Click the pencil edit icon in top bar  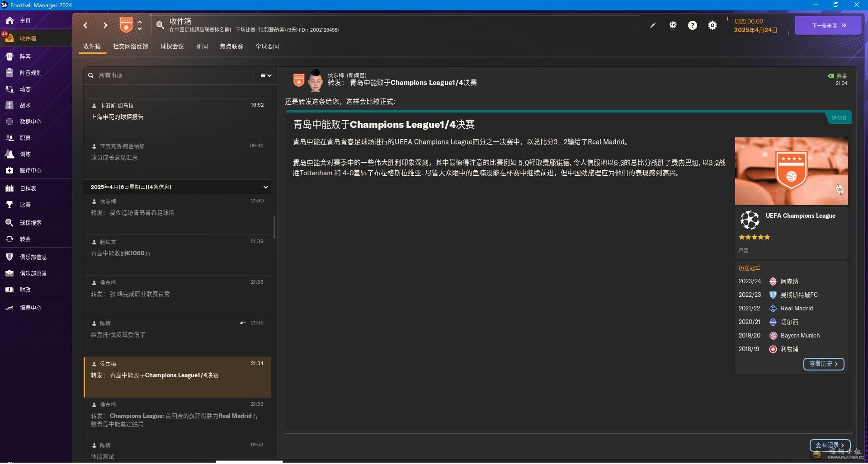pos(653,25)
